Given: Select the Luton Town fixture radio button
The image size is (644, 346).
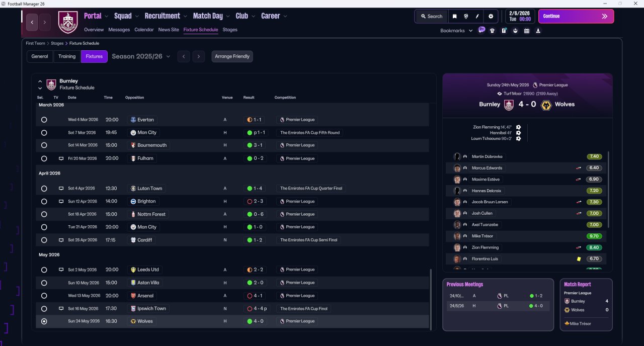Looking at the screenshot, I should click(x=44, y=189).
